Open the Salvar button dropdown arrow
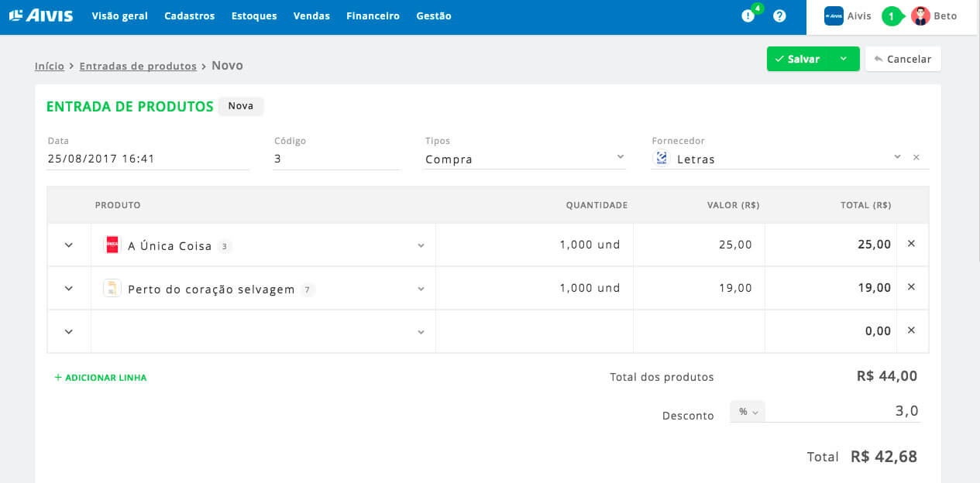Image resolution: width=980 pixels, height=483 pixels. [844, 59]
